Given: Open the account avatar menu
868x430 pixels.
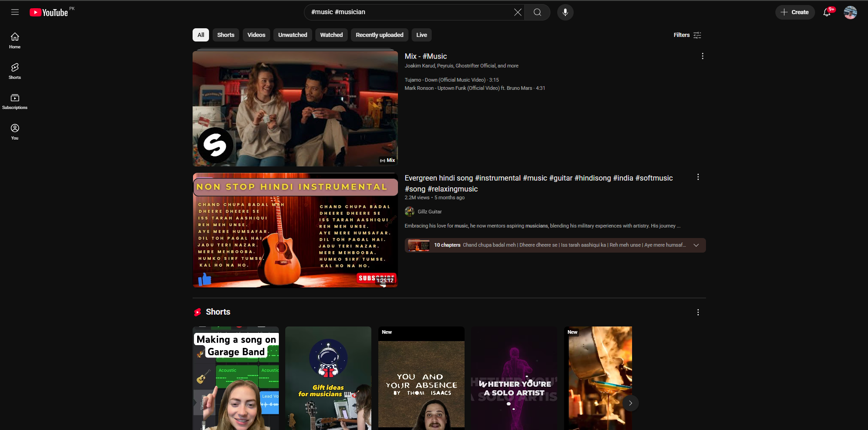Looking at the screenshot, I should pyautogui.click(x=850, y=12).
